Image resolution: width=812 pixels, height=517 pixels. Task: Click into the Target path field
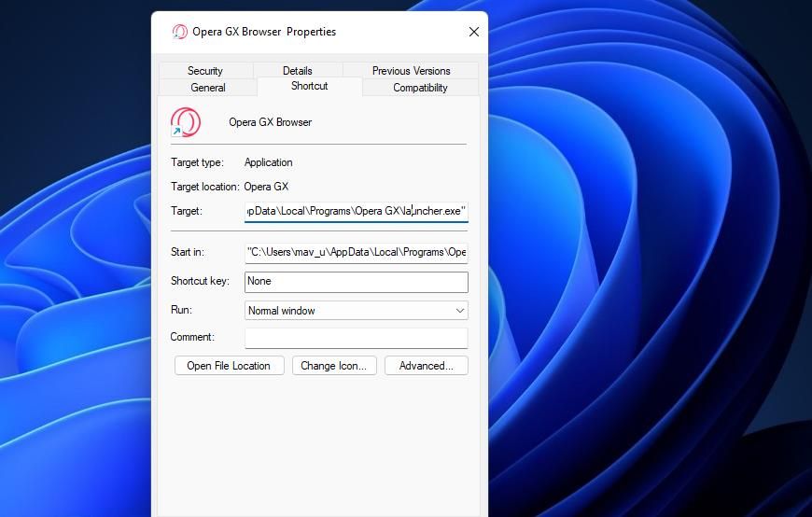[357, 211]
